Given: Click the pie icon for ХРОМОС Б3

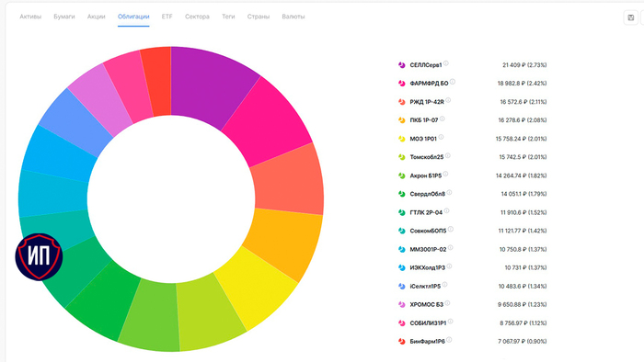Looking at the screenshot, I should pos(402,305).
